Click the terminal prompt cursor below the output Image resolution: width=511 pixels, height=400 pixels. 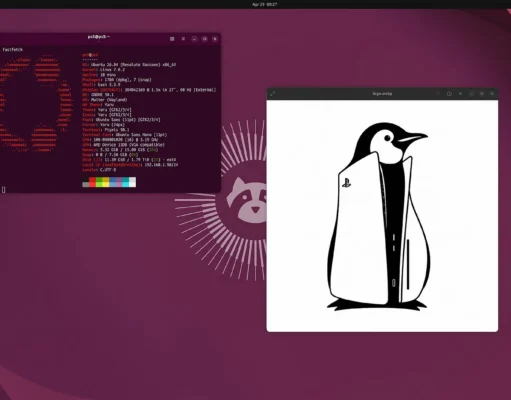[x=3, y=190]
